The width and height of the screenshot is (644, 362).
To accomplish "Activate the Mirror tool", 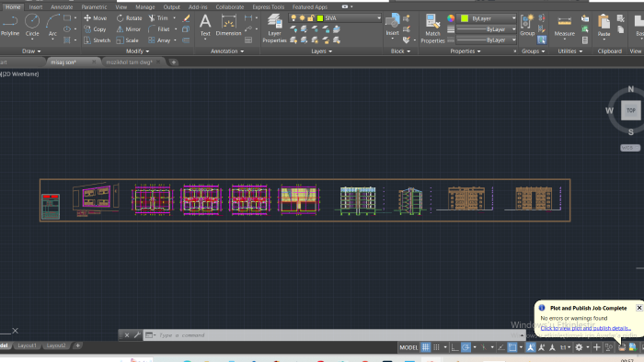I will point(128,29).
